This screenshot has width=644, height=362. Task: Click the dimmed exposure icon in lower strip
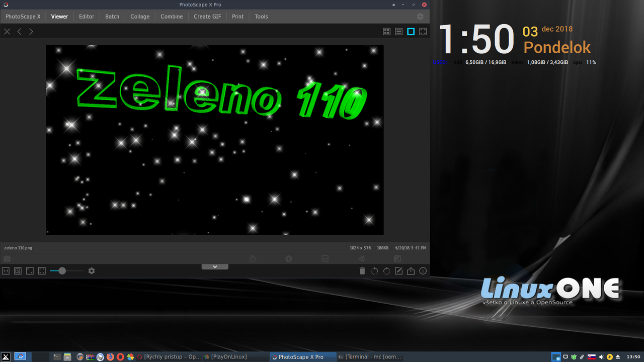pyautogui.click(x=397, y=259)
